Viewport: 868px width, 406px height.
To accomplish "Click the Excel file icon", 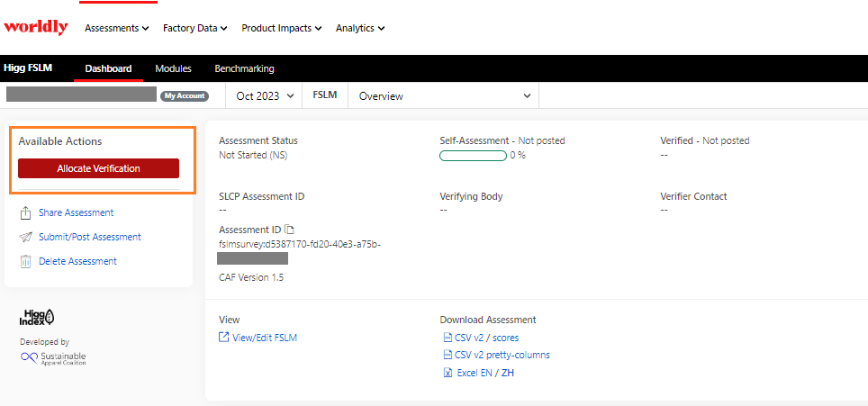I will (448, 373).
